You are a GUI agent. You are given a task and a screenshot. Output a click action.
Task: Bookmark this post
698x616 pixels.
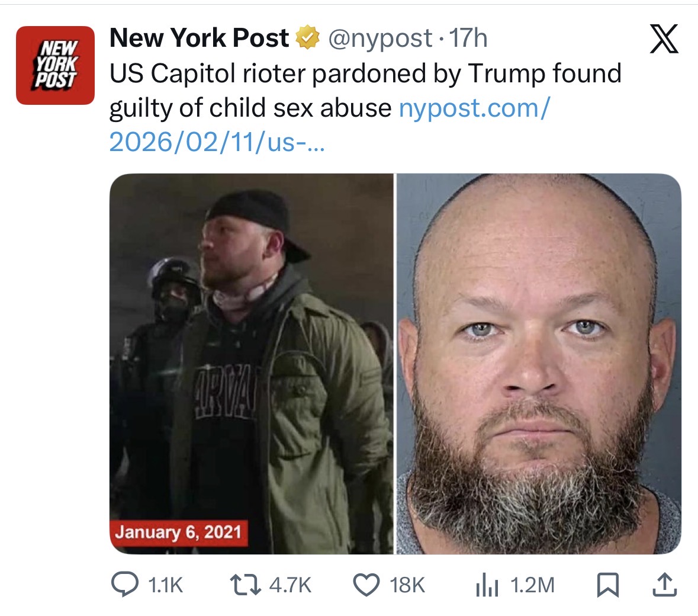(607, 585)
